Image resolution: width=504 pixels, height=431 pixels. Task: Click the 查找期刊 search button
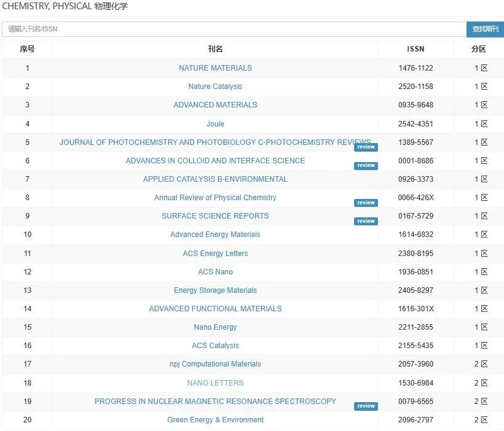(486, 29)
